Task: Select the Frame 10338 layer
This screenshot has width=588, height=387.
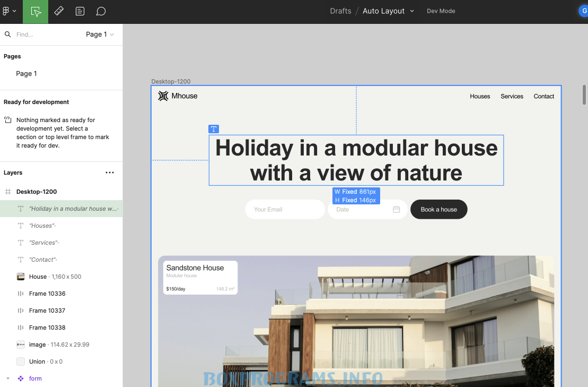Action: (61, 328)
